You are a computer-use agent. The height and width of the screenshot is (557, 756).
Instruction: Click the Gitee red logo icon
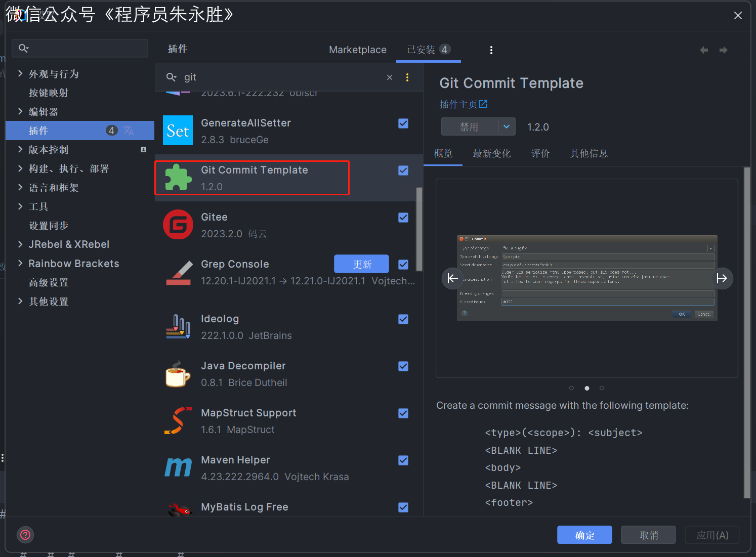[178, 225]
